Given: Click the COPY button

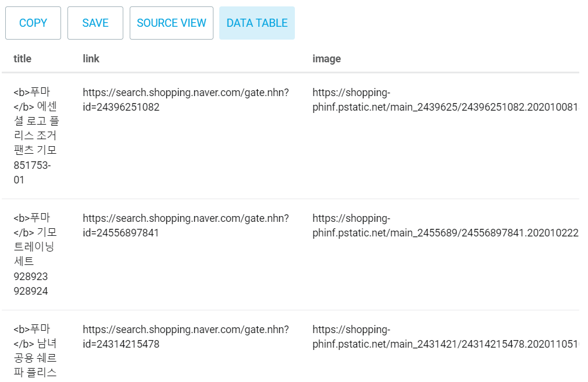Looking at the screenshot, I should coord(33,23).
